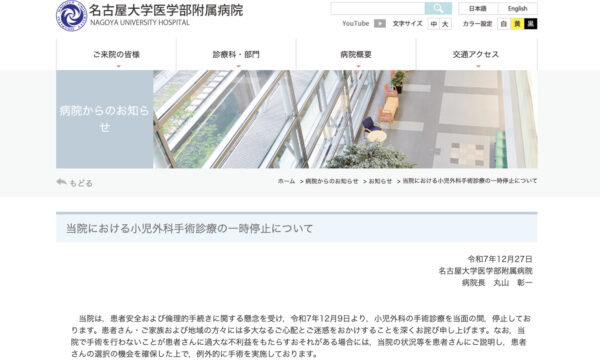Open お知らせ breadcrumb link
Screen dimensions: 600x360
(x=380, y=181)
